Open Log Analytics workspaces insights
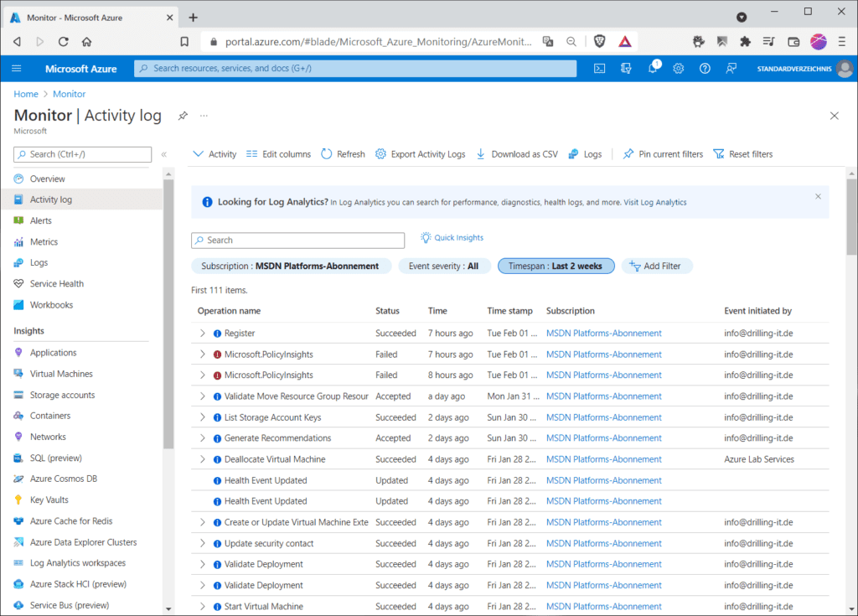858x616 pixels. pos(78,563)
